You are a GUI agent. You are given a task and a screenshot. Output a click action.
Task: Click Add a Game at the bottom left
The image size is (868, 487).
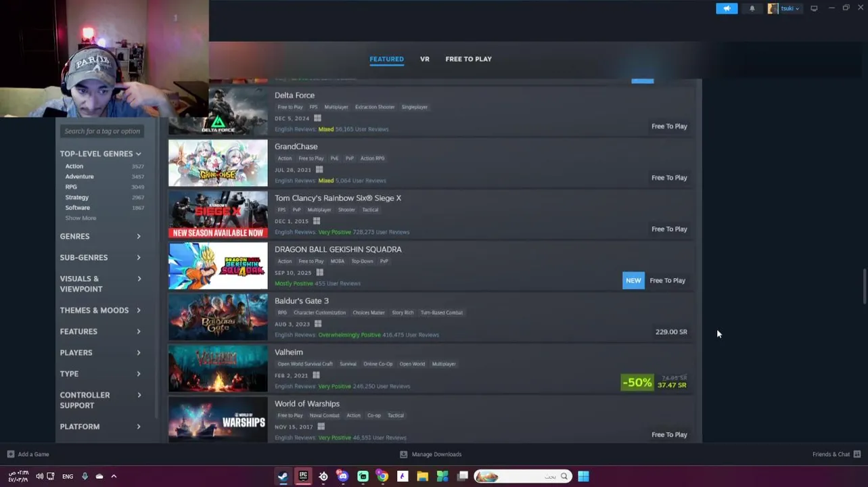pos(28,455)
